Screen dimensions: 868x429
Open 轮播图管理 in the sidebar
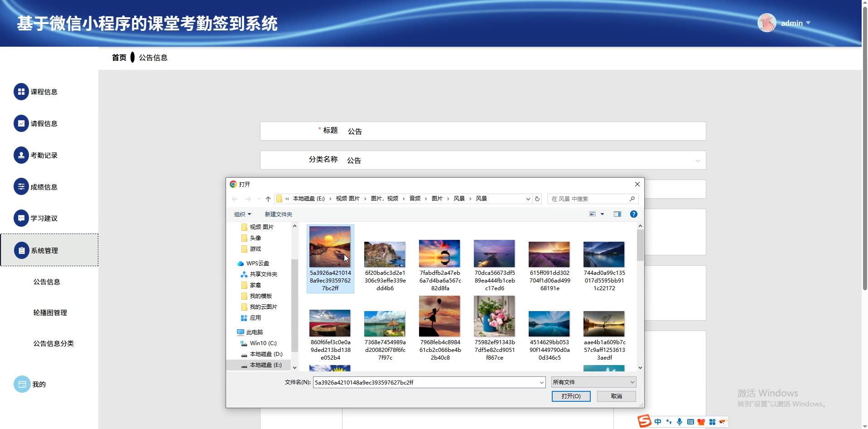coord(50,312)
